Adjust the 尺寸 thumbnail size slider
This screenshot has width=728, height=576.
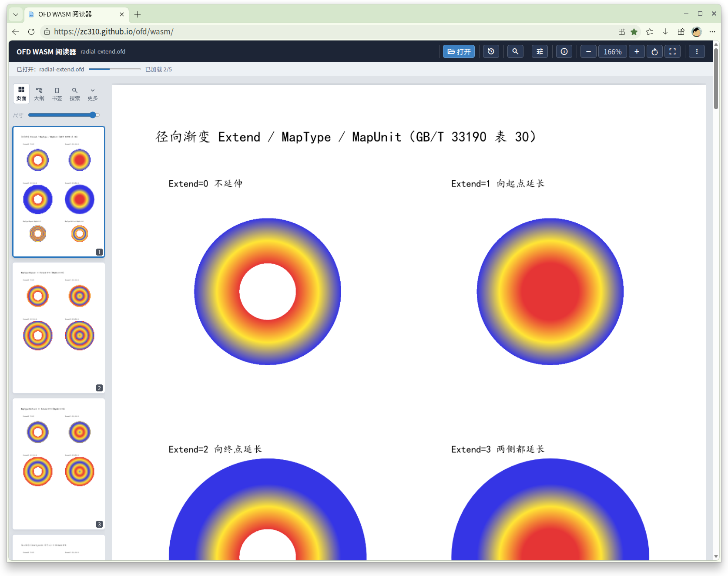[x=64, y=115]
